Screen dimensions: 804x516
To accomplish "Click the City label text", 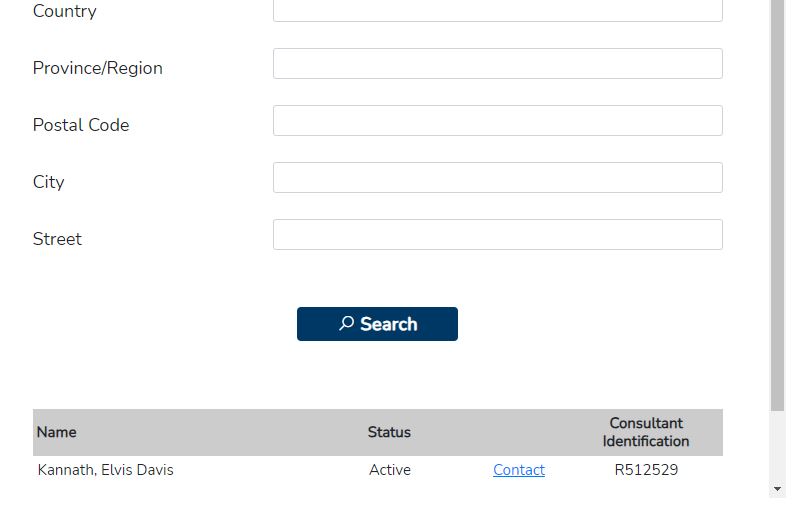I will tap(49, 182).
